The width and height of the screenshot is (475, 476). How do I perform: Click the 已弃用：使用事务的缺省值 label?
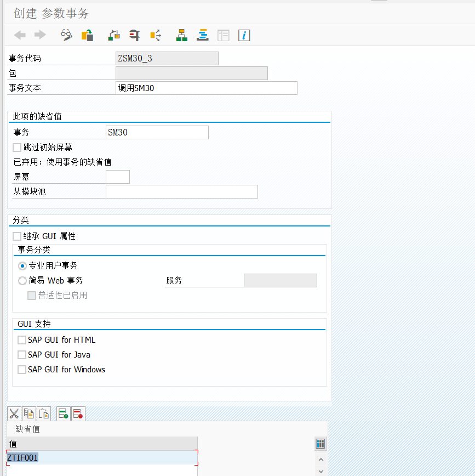pyautogui.click(x=62, y=162)
